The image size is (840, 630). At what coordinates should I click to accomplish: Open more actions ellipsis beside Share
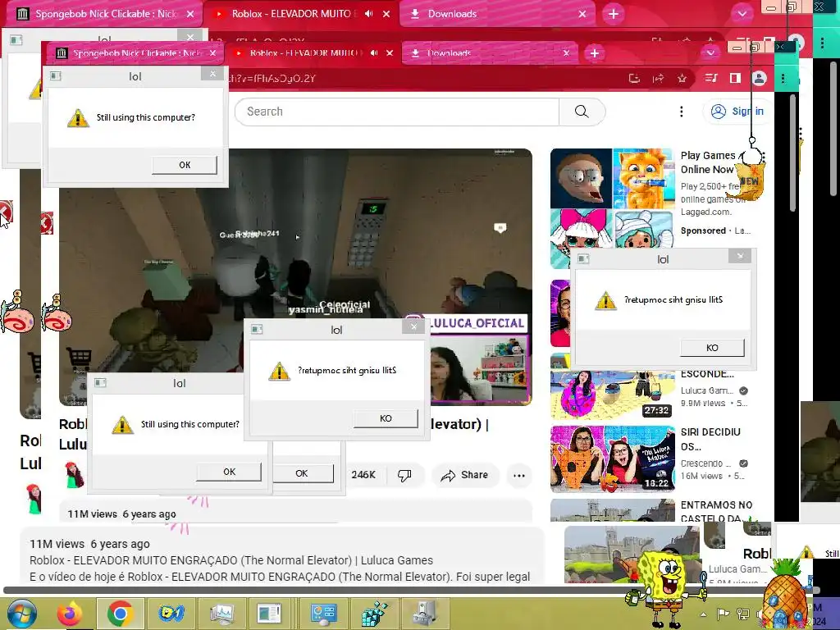(x=519, y=475)
